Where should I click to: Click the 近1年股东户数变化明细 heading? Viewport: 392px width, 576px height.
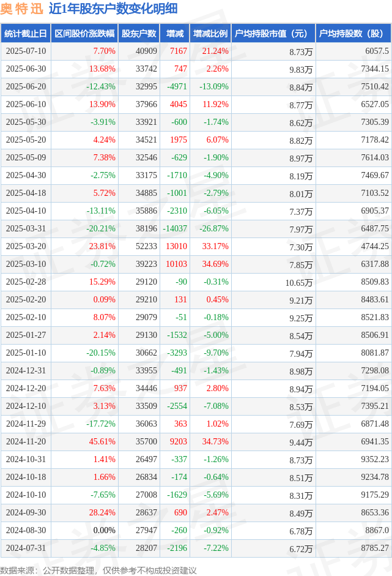click(x=113, y=9)
